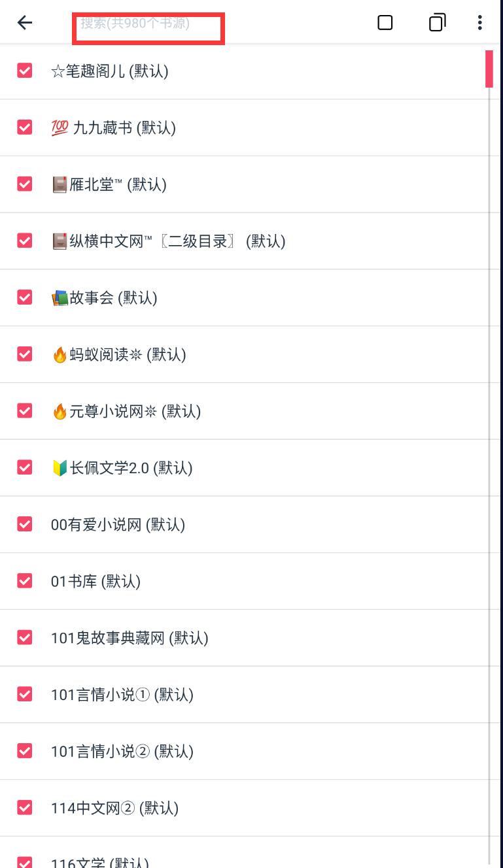Select the 101言情小说② list item

tap(122, 751)
